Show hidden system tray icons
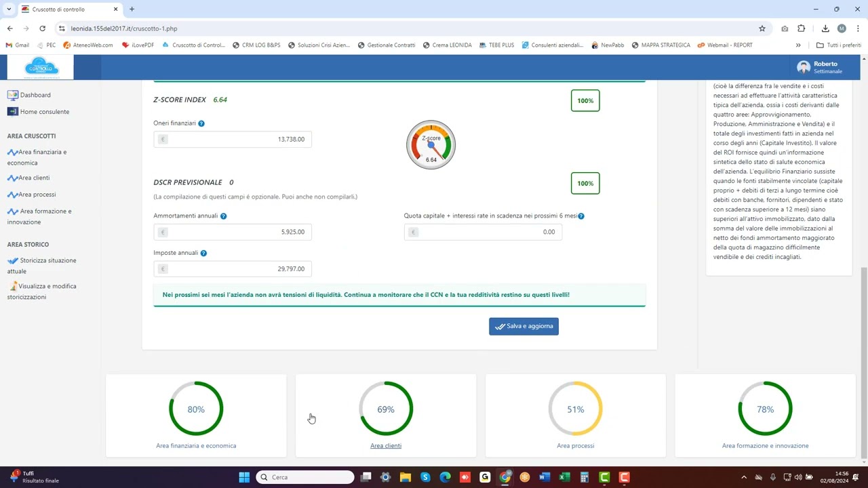The width and height of the screenshot is (868, 488). 744,477
